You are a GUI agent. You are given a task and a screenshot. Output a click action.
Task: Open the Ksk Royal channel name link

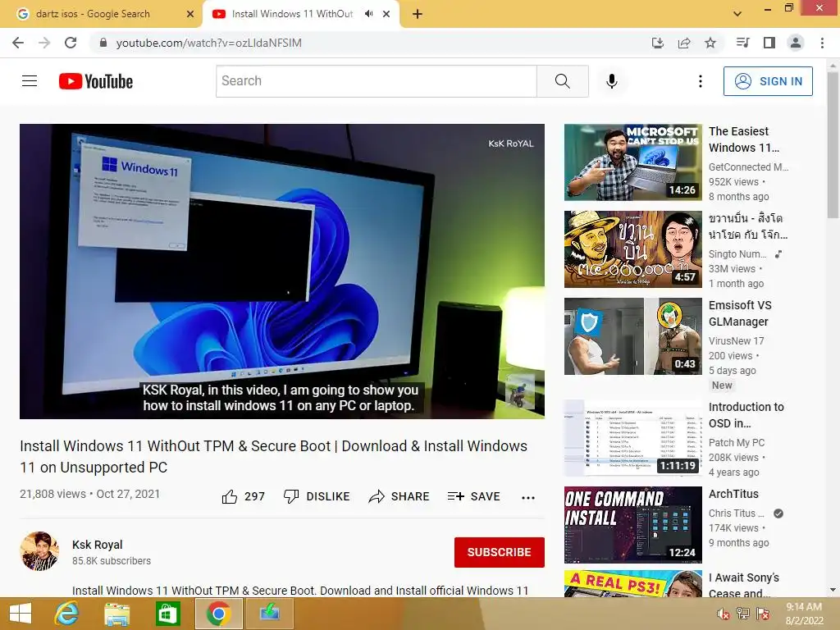pyautogui.click(x=98, y=545)
